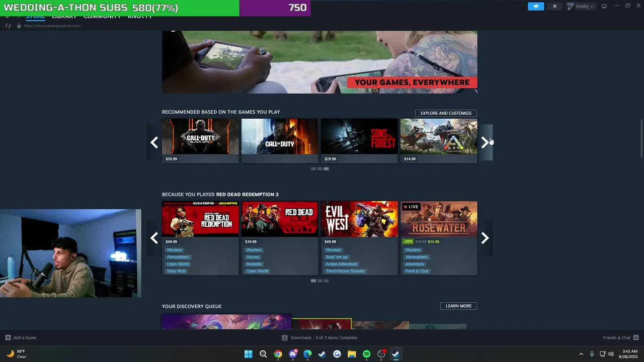Click the Point & Click tag
The image size is (644, 362).
coord(417,271)
